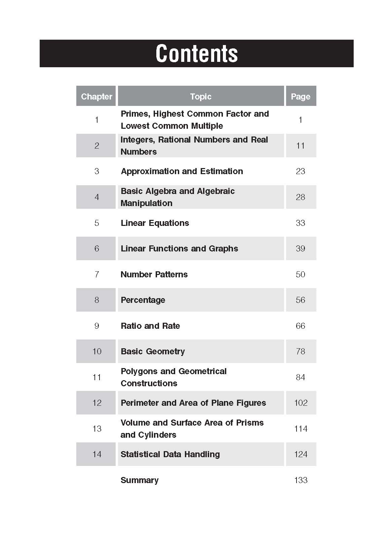Click the Page column header
The height and width of the screenshot is (556, 392).
301,96
